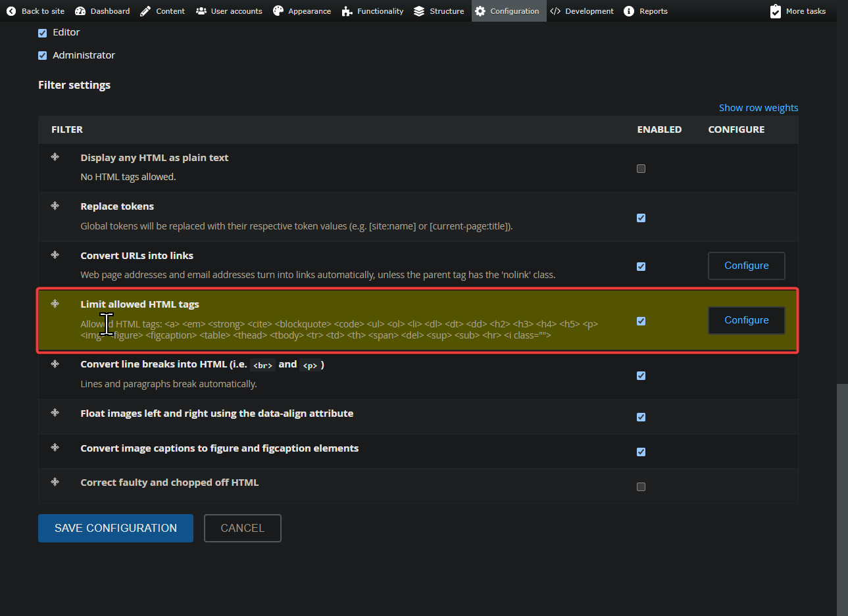Open the Dashboard icon

(80, 11)
